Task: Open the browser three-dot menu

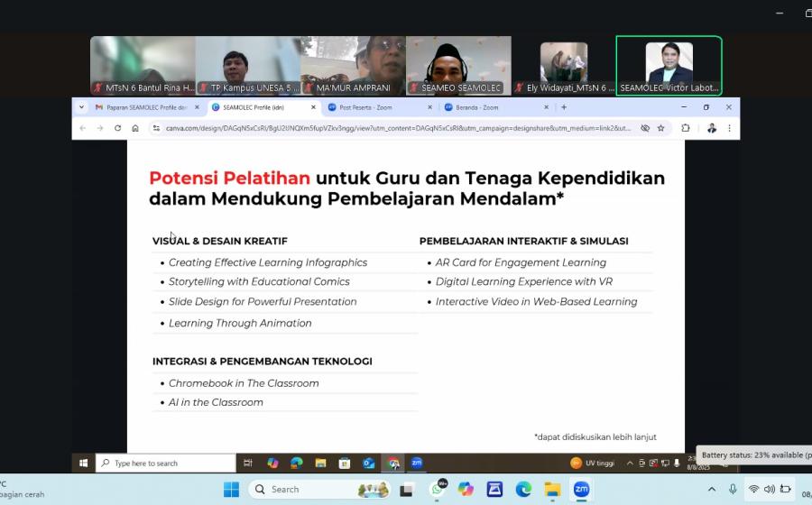Action: pyautogui.click(x=729, y=128)
